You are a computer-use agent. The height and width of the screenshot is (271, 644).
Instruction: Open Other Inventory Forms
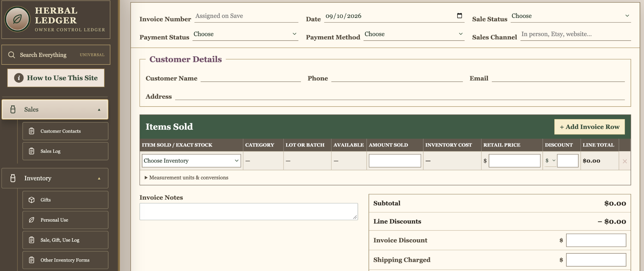65,260
